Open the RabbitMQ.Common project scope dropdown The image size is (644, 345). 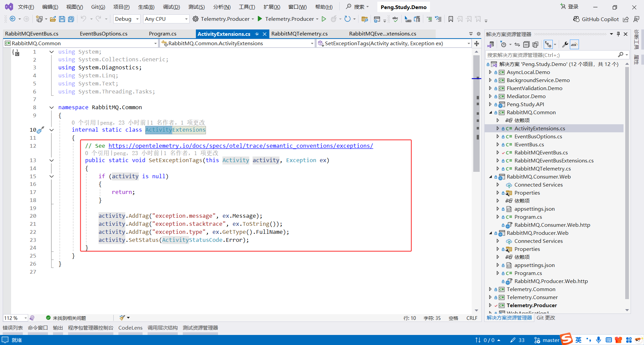81,43
